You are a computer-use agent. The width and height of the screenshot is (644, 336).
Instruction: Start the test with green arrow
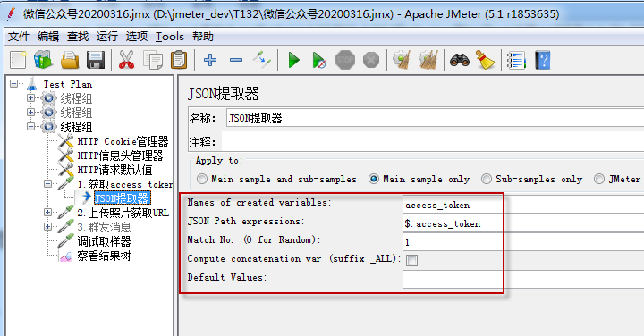point(293,60)
